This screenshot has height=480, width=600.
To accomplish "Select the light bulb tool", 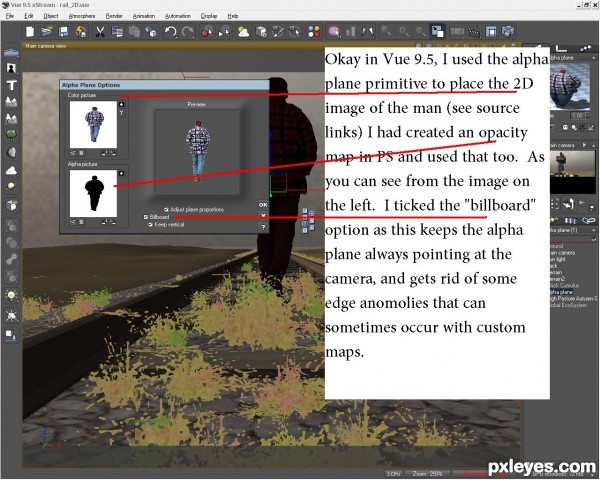I will point(11,296).
